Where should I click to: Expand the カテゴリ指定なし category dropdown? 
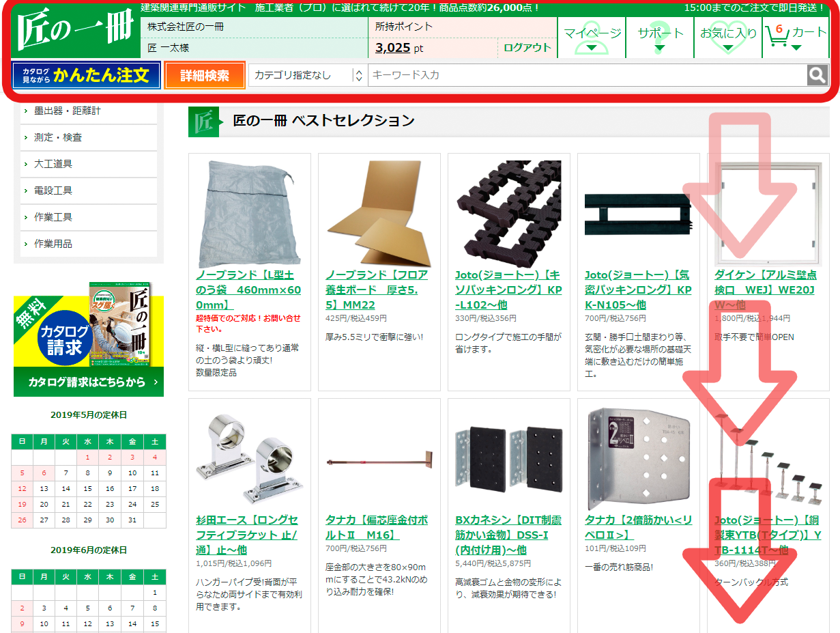[x=308, y=75]
